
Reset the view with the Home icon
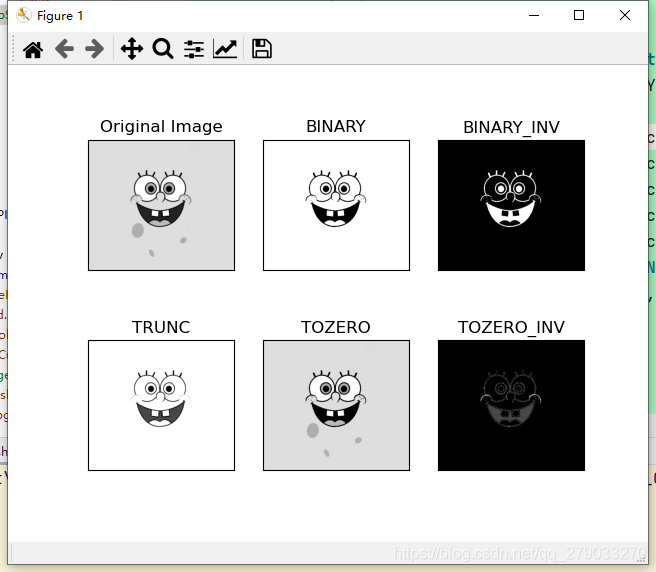pyautogui.click(x=33, y=49)
